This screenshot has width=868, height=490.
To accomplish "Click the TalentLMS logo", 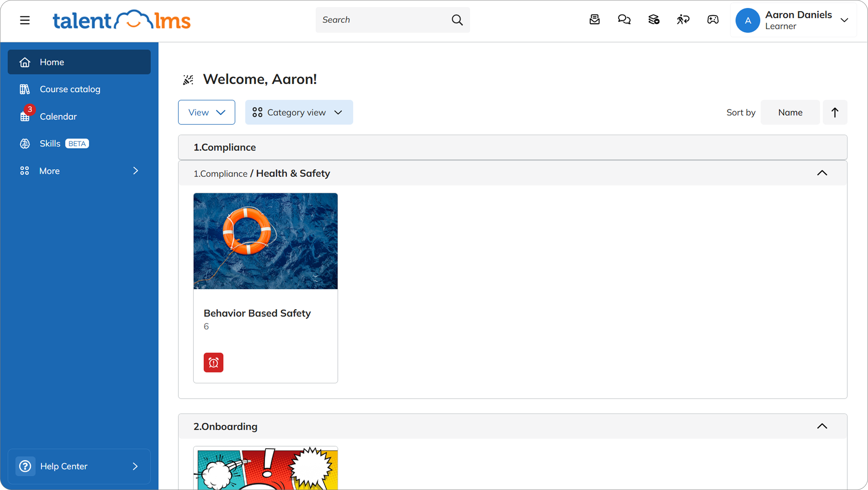I will coord(121,20).
